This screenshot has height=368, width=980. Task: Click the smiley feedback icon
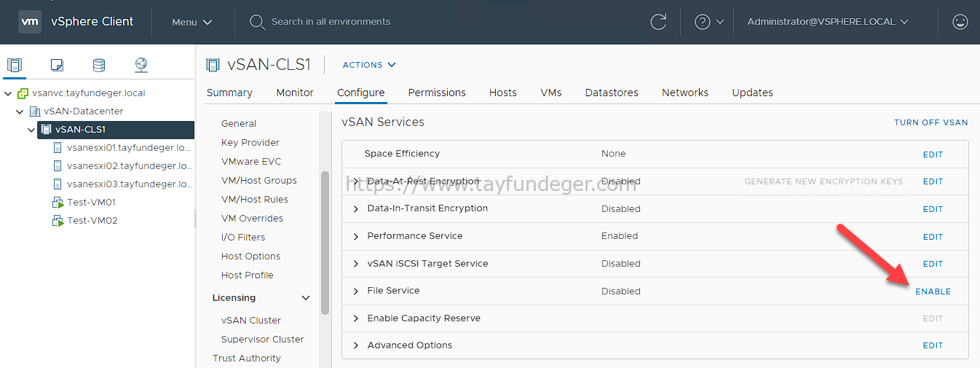[x=960, y=22]
